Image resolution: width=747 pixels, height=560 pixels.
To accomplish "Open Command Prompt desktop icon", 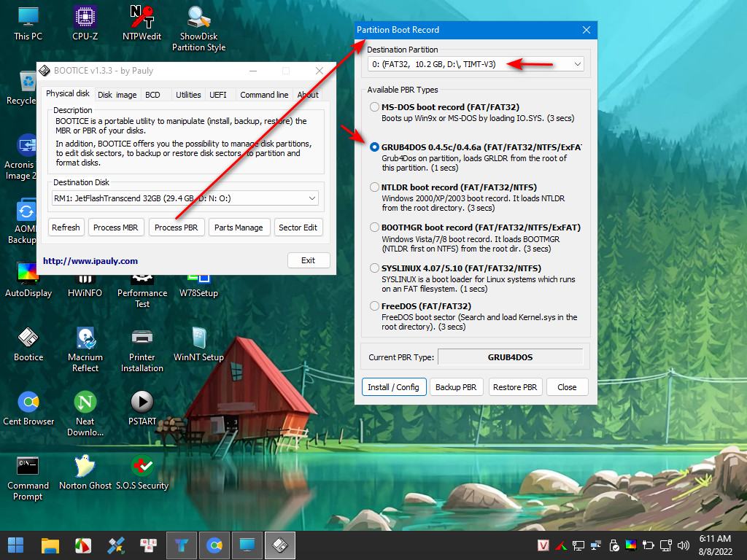I will (28, 478).
